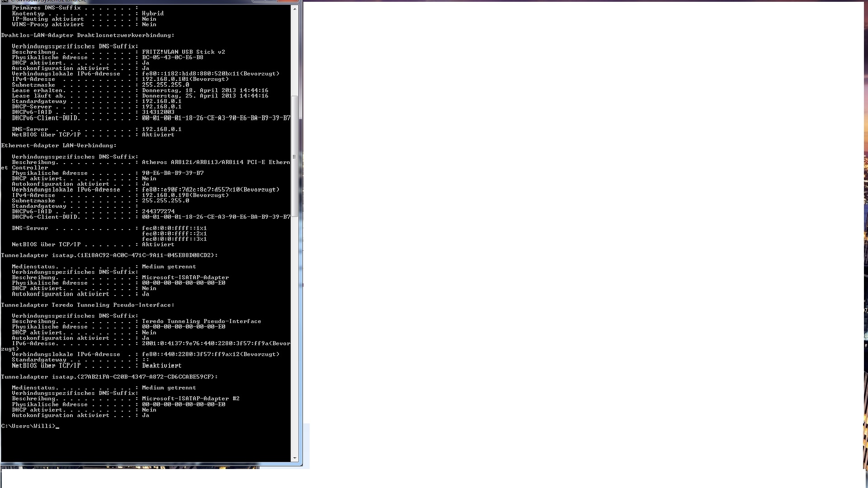This screenshot has width=868, height=488.
Task: Maximize the cmd.exe window
Action: click(271, 1)
